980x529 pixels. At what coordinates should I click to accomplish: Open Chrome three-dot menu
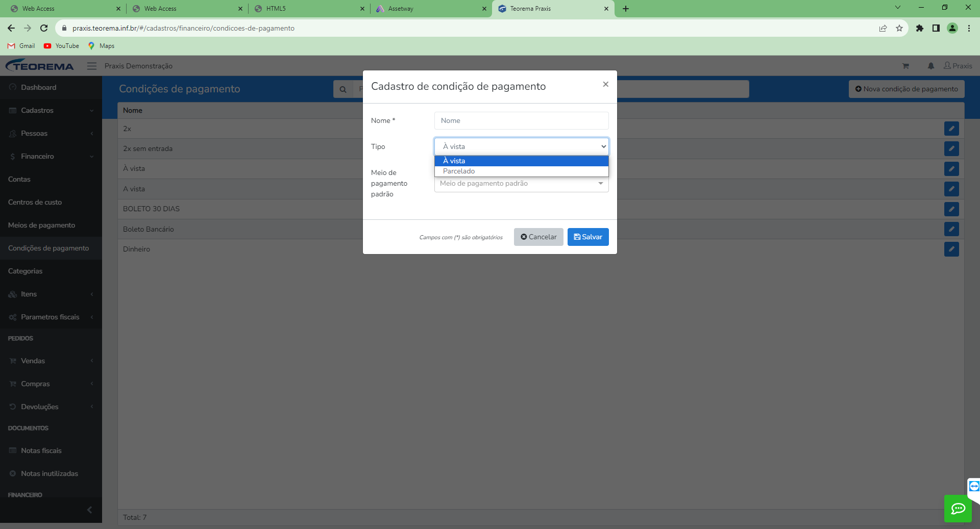coord(969,28)
